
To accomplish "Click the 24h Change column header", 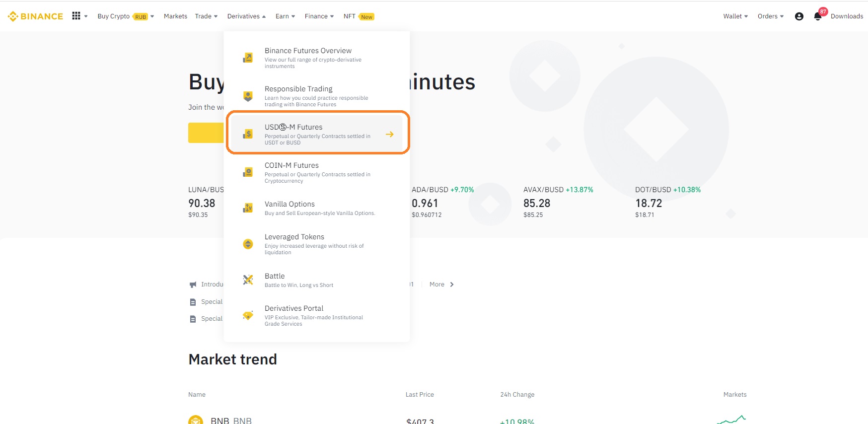I will tap(517, 395).
